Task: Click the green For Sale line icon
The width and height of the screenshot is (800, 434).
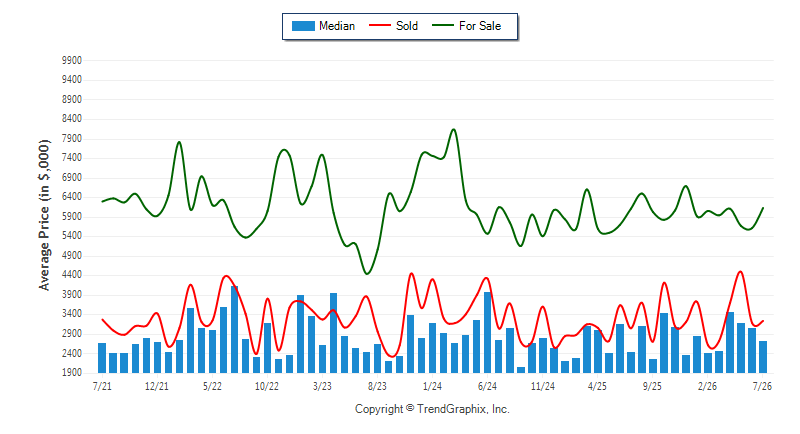Action: click(x=443, y=25)
